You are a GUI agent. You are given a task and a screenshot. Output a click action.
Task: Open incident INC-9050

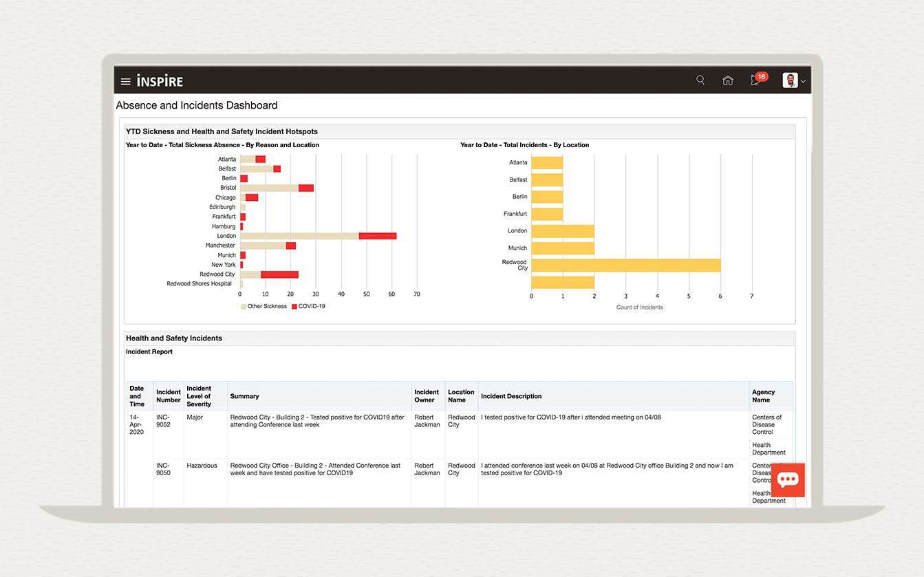pos(163,469)
